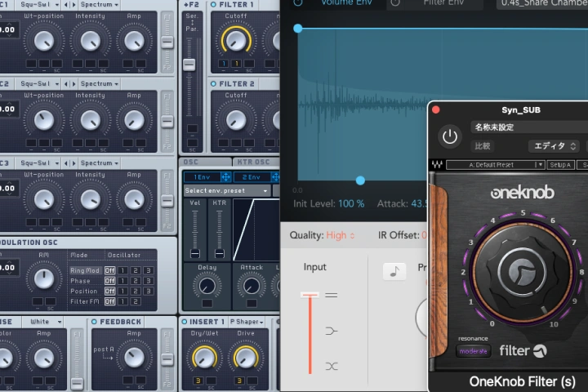This screenshot has height=392, width=588.
Task: Toggle the Syn_SUB plugin power button
Action: coord(450,136)
